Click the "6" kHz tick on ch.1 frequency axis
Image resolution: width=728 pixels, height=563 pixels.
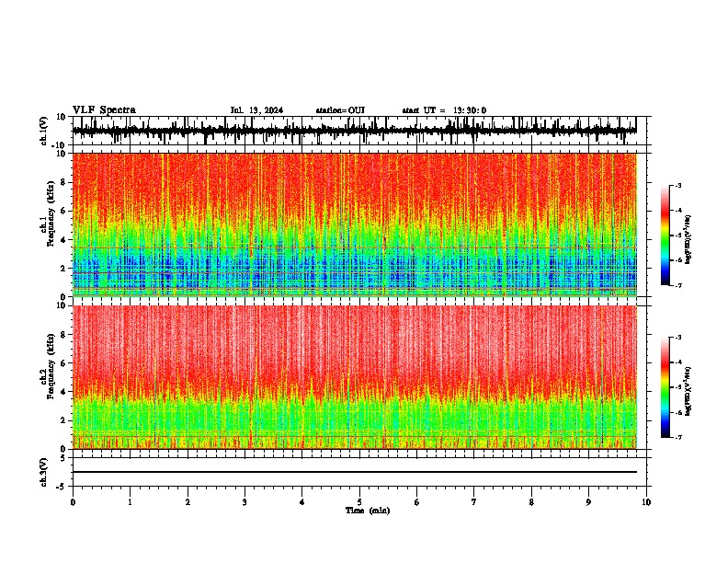63,212
